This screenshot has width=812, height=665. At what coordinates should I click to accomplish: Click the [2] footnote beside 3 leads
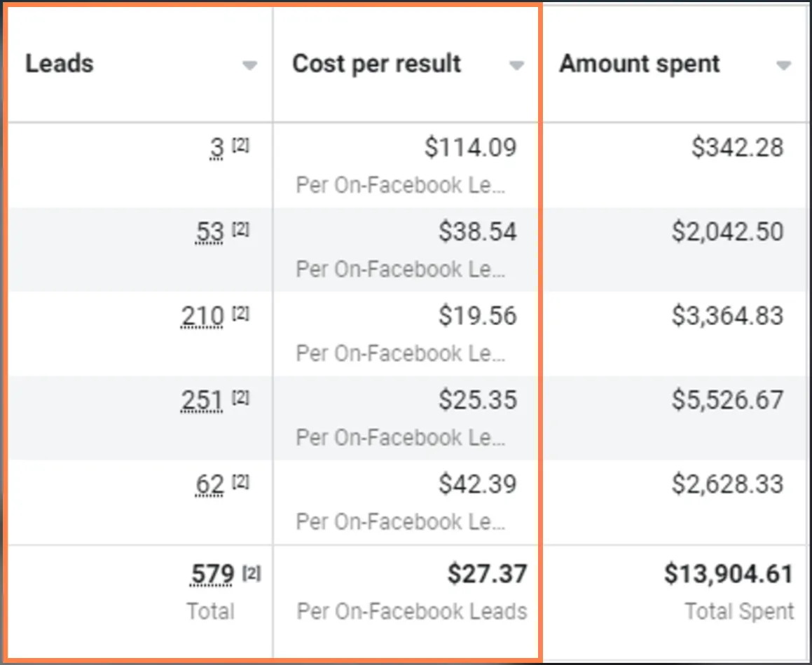point(240,146)
